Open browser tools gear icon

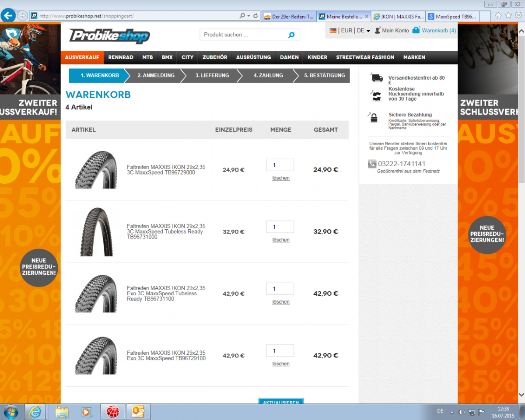point(518,15)
